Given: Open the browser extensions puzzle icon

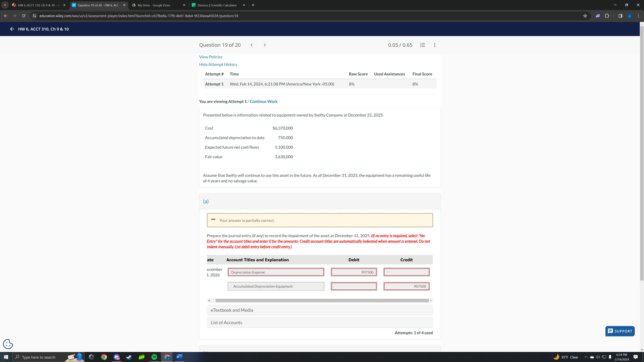Looking at the screenshot, I should [607, 16].
